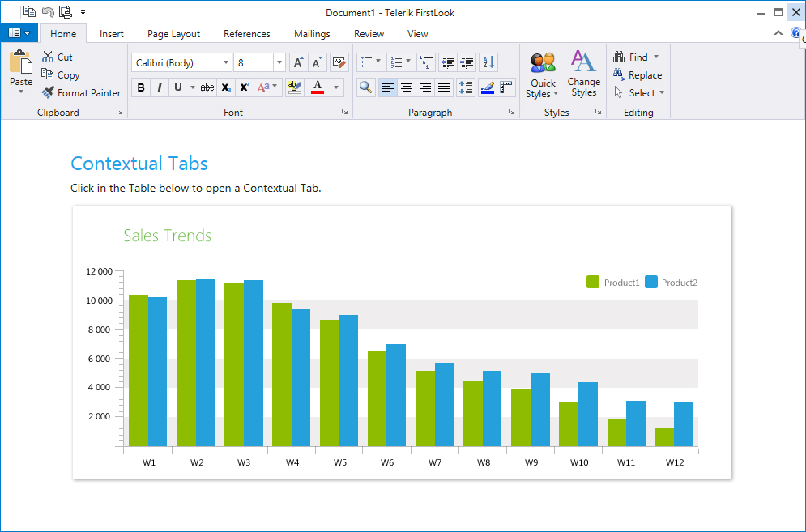806x532 pixels.
Task: Open the Change Styles tool
Action: [583, 74]
